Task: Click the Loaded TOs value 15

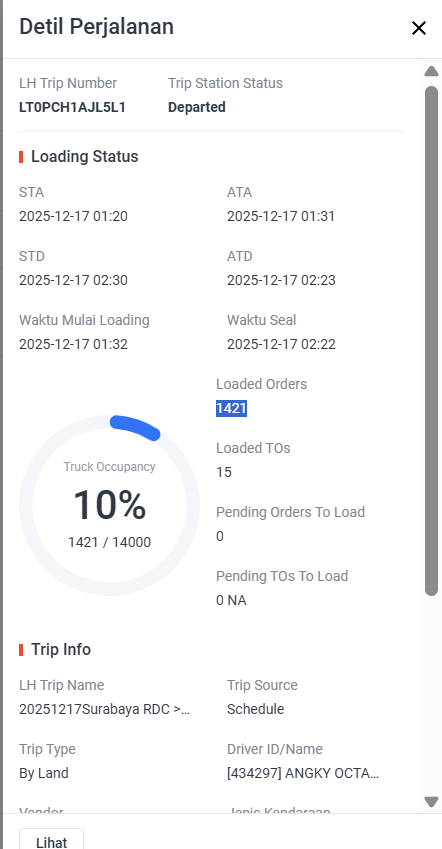Action: tap(224, 472)
